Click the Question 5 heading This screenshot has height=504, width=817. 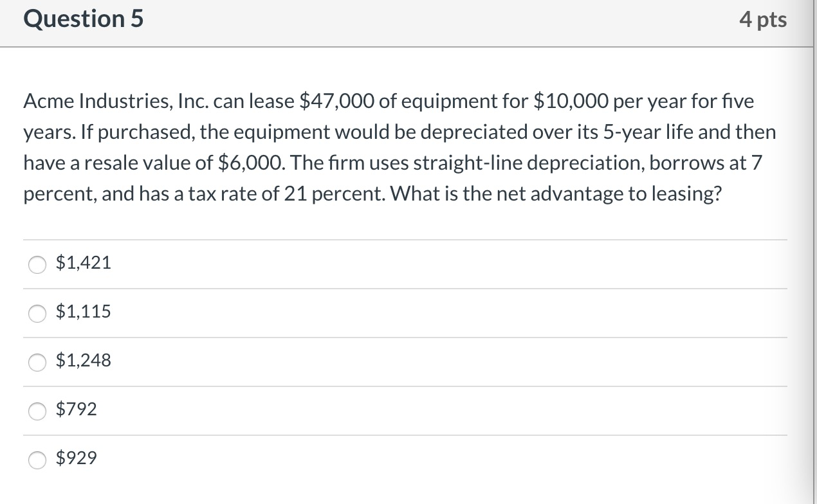[84, 19]
